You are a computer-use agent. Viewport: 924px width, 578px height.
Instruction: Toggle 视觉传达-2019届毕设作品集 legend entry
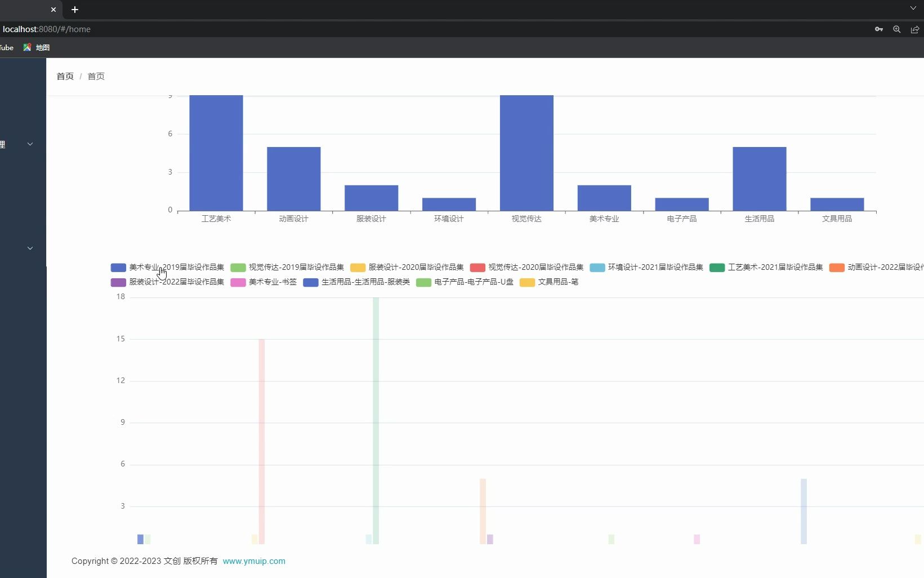click(287, 267)
